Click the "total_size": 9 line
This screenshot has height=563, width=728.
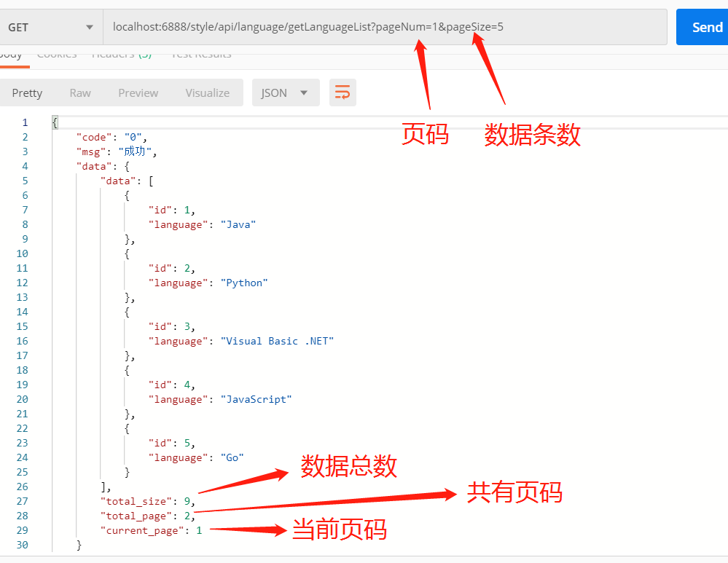coord(148,501)
